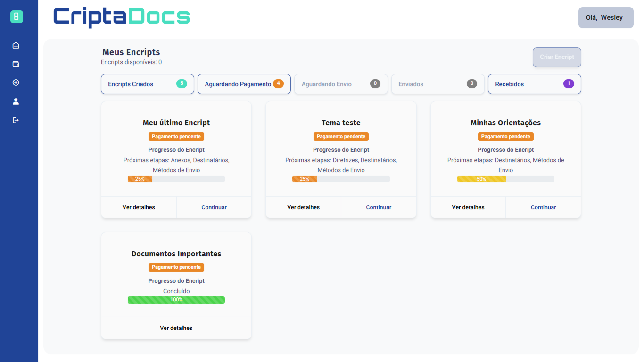The height and width of the screenshot is (362, 644).
Task: Click the 50% progress bar
Action: tap(505, 179)
